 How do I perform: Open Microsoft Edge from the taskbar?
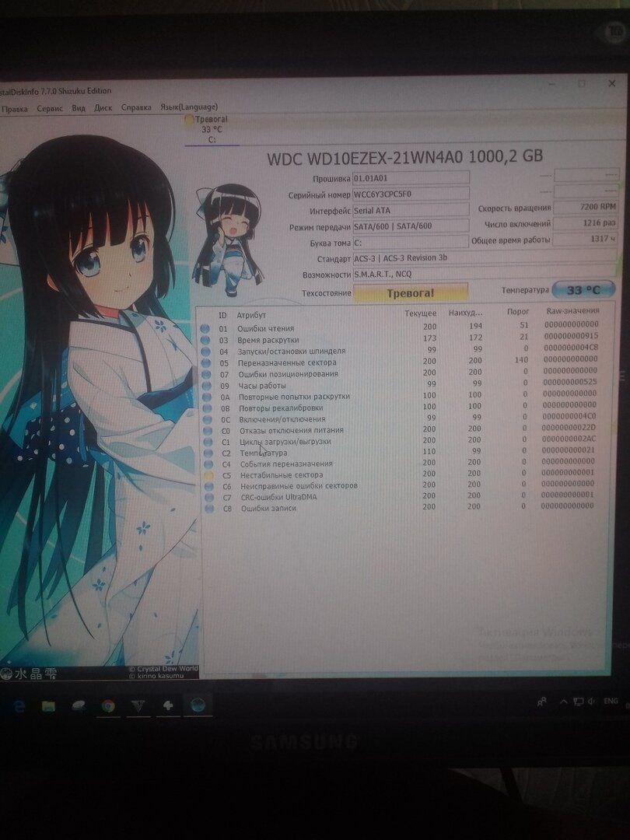click(x=19, y=707)
